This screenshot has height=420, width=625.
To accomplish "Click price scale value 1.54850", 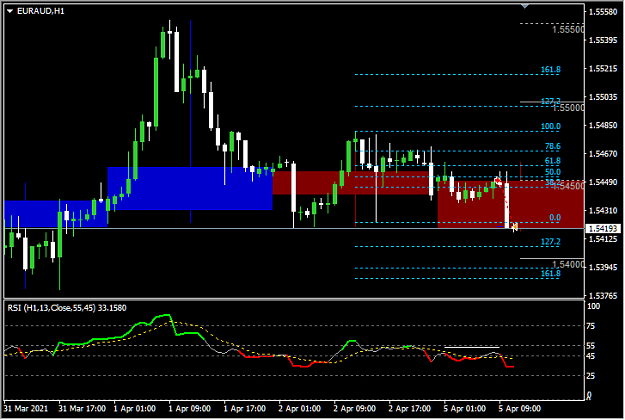I will pos(603,125).
